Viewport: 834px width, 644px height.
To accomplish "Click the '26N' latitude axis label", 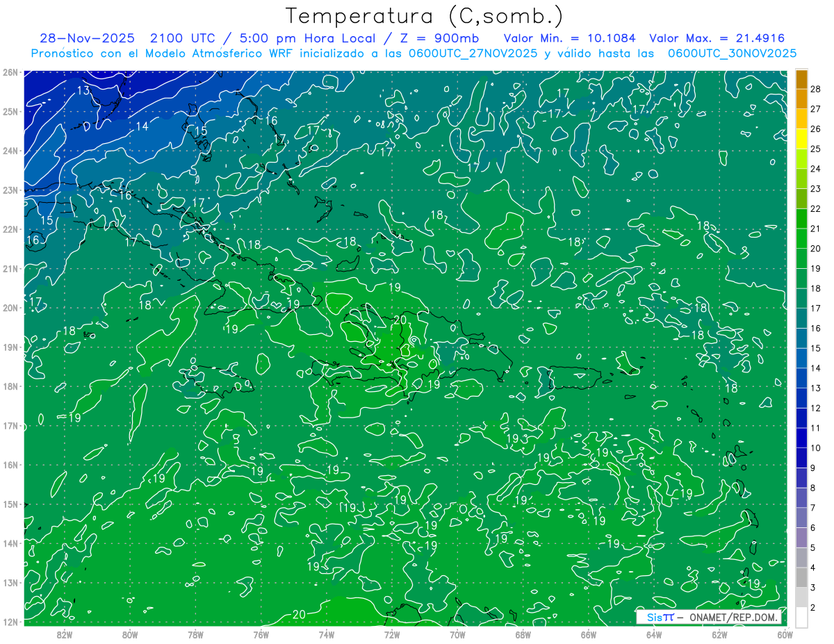I will pos(10,72).
